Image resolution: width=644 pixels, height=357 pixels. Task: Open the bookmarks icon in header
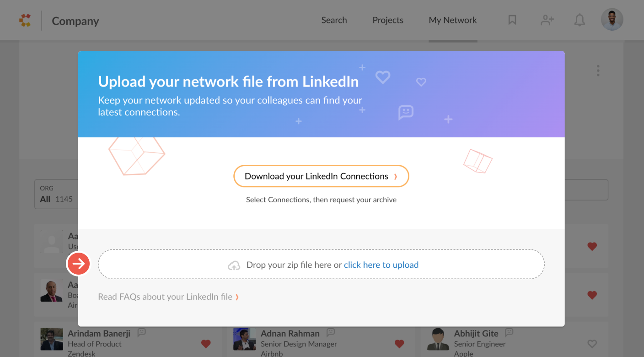pyautogui.click(x=512, y=20)
